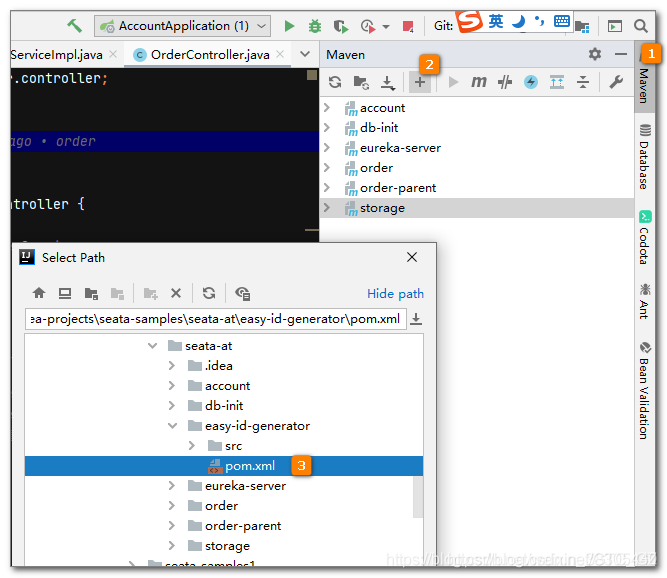Delete selected item X icon
667x578 pixels.
pos(176,293)
